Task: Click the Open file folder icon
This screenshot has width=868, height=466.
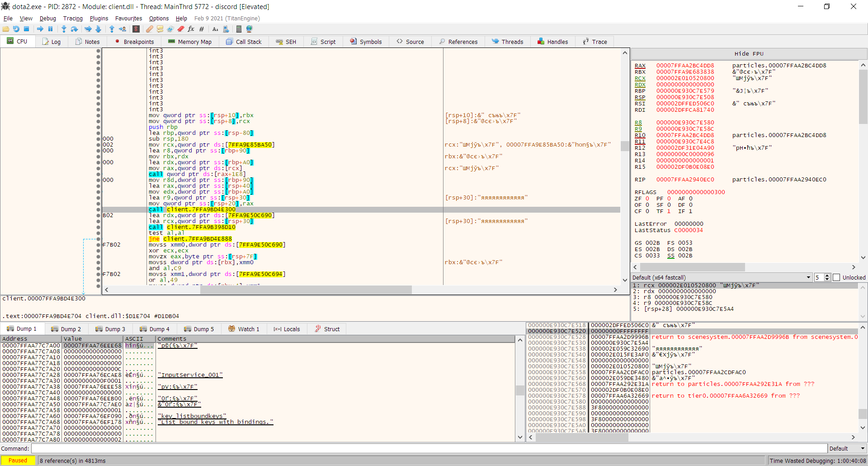Action: [6, 29]
